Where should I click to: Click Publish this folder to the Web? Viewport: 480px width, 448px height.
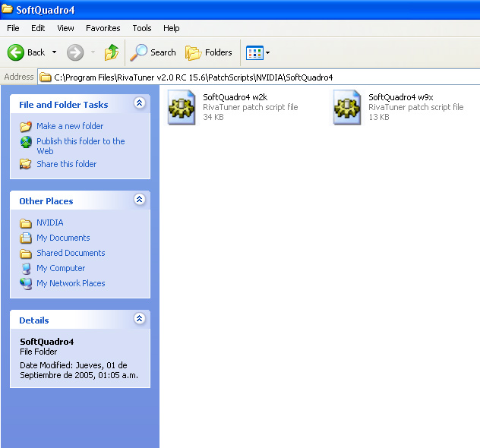81,146
